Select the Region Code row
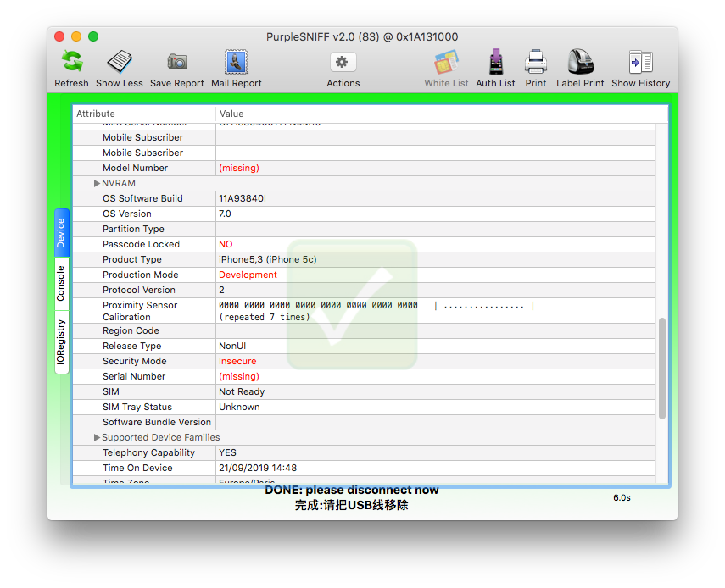The height and width of the screenshot is (588, 725). pos(365,330)
